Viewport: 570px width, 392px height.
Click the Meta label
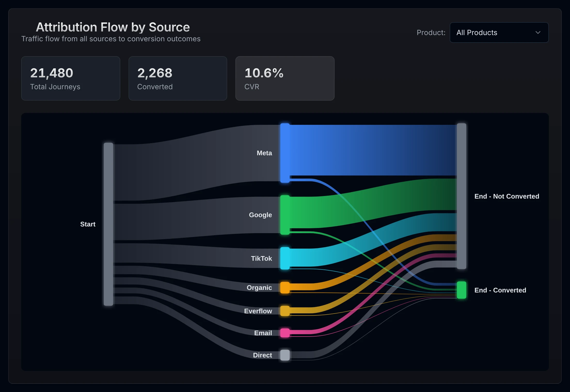point(264,153)
